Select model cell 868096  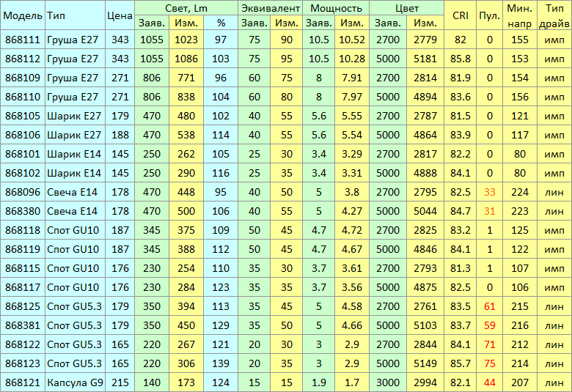(x=23, y=192)
